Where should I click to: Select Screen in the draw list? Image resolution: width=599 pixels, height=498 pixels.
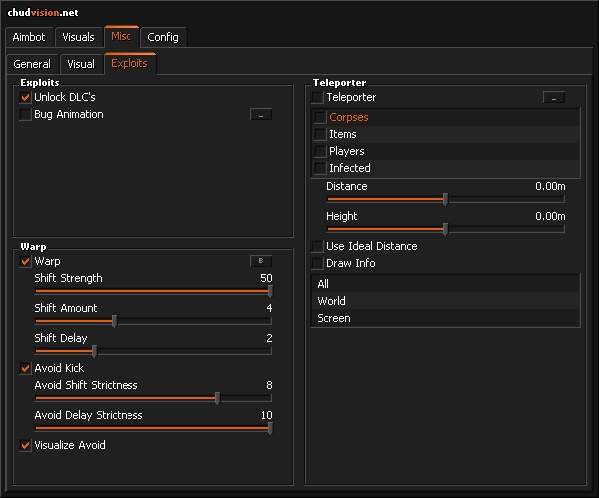pyautogui.click(x=445, y=319)
